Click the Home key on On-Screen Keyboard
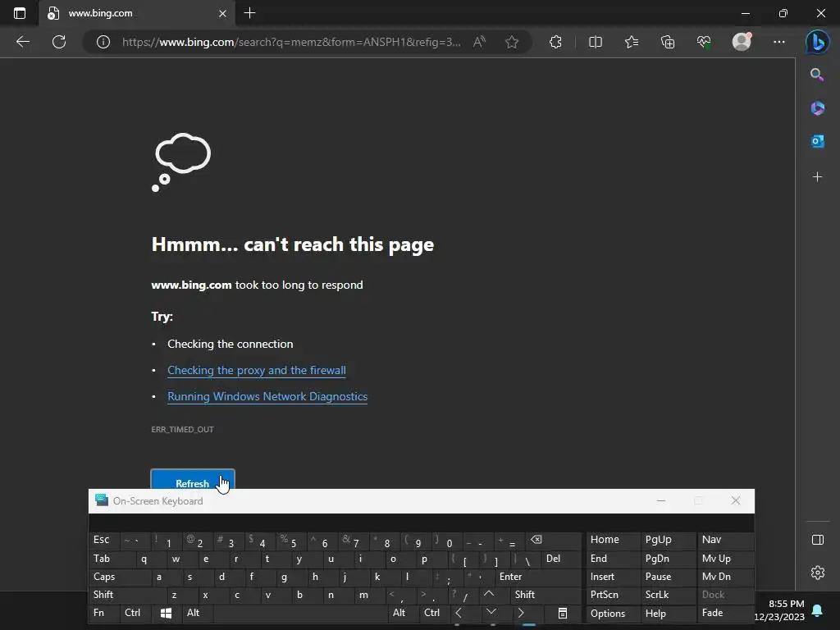 coord(612,540)
